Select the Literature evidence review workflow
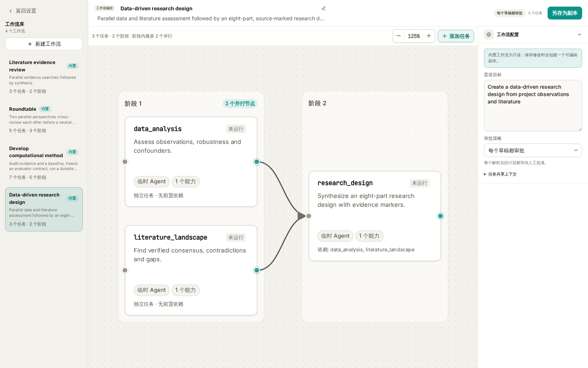 pyautogui.click(x=44, y=77)
